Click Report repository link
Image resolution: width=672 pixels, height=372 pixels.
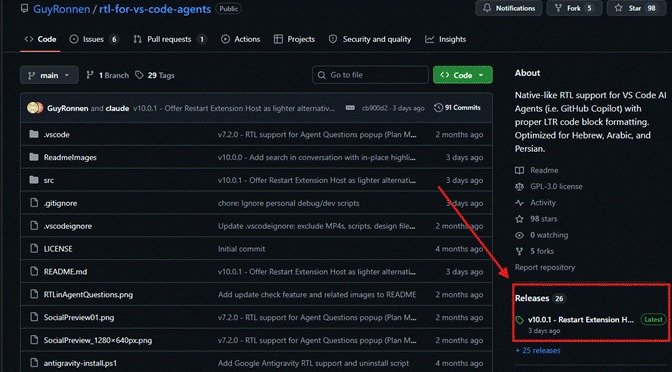[x=545, y=267]
